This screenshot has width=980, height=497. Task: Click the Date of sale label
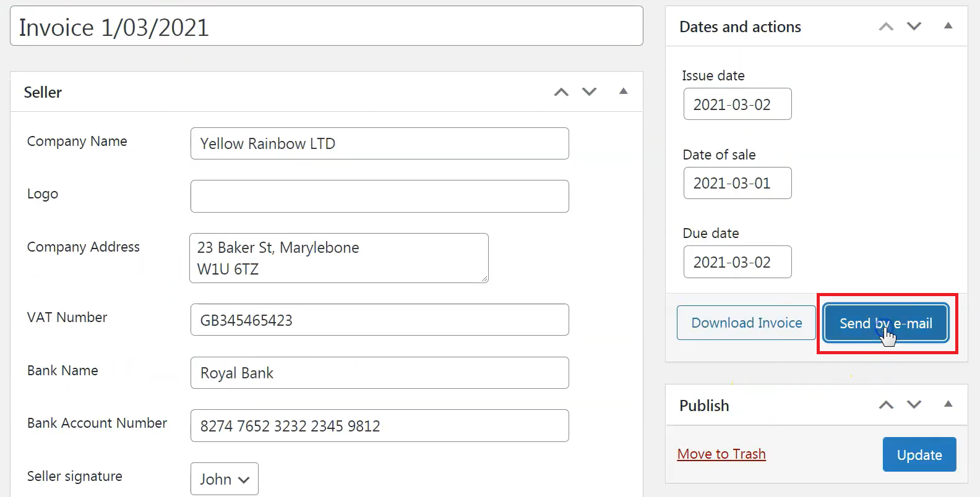pos(719,155)
